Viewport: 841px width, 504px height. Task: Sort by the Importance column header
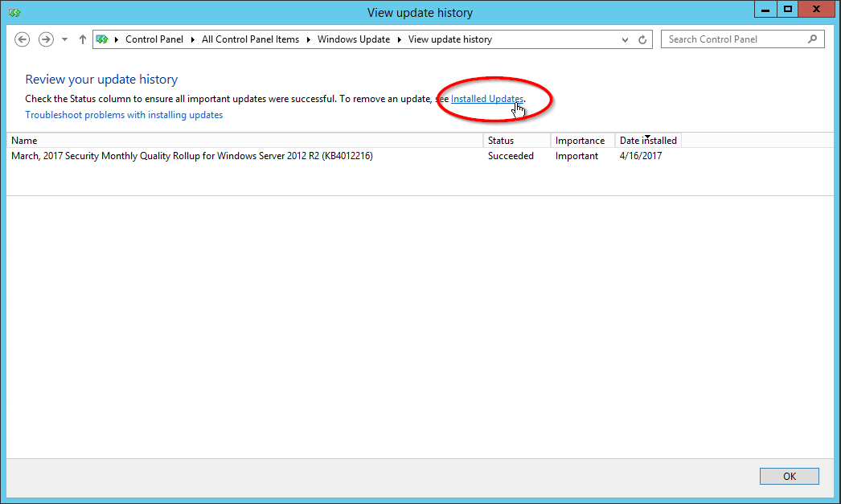[x=583, y=141]
